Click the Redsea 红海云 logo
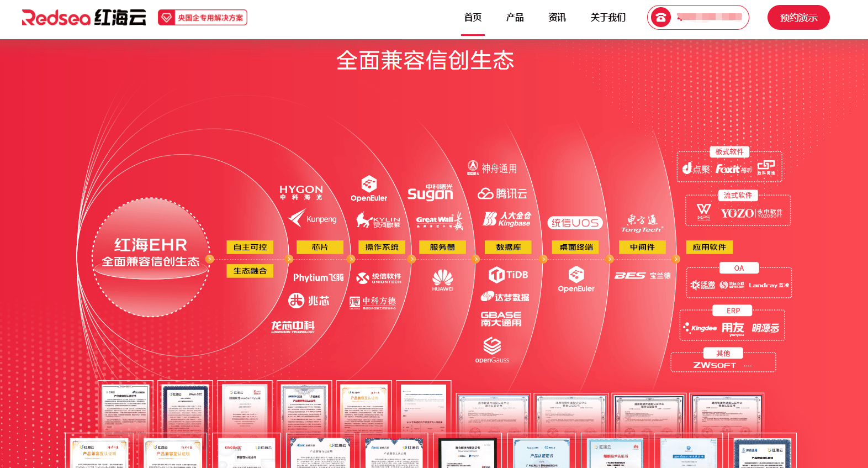Screen dimensions: 868x468 (84, 18)
